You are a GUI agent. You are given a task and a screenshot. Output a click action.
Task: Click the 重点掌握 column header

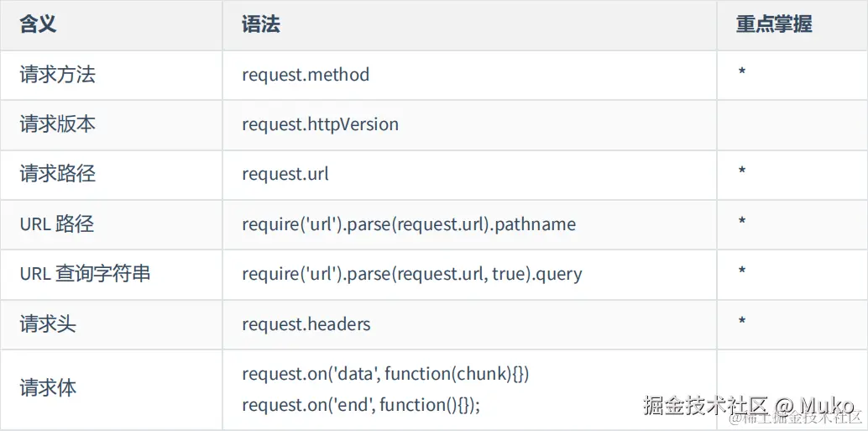click(773, 24)
